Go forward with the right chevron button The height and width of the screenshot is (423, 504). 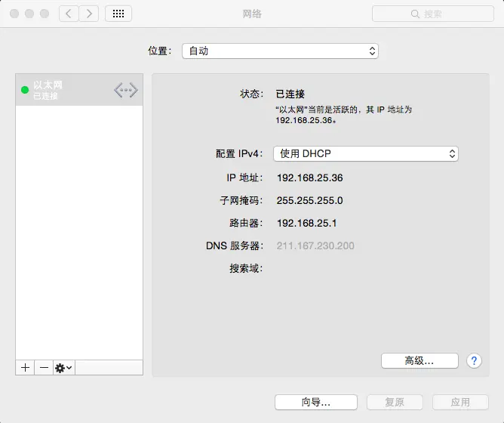tap(89, 14)
